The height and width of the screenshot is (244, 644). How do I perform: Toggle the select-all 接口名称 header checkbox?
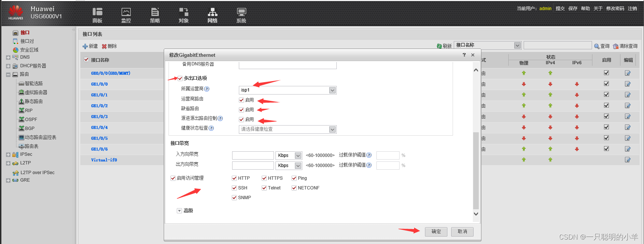(x=86, y=59)
